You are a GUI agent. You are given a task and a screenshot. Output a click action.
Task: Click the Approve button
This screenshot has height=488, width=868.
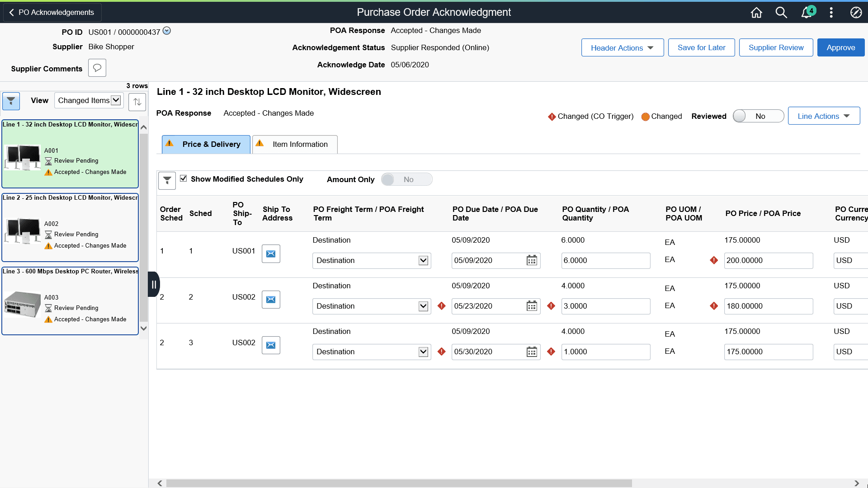click(840, 48)
